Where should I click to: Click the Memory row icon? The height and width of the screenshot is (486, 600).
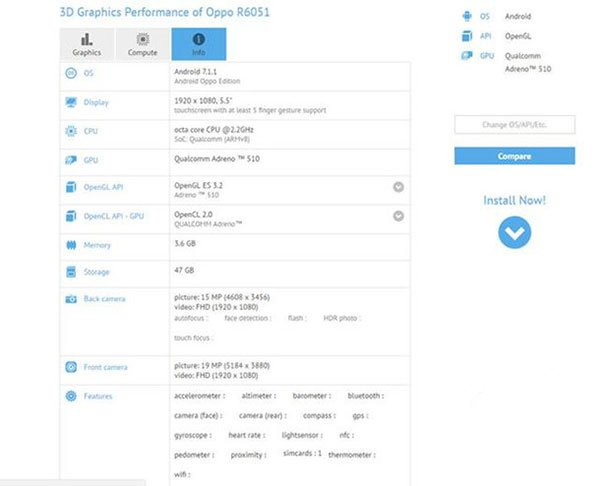click(71, 245)
